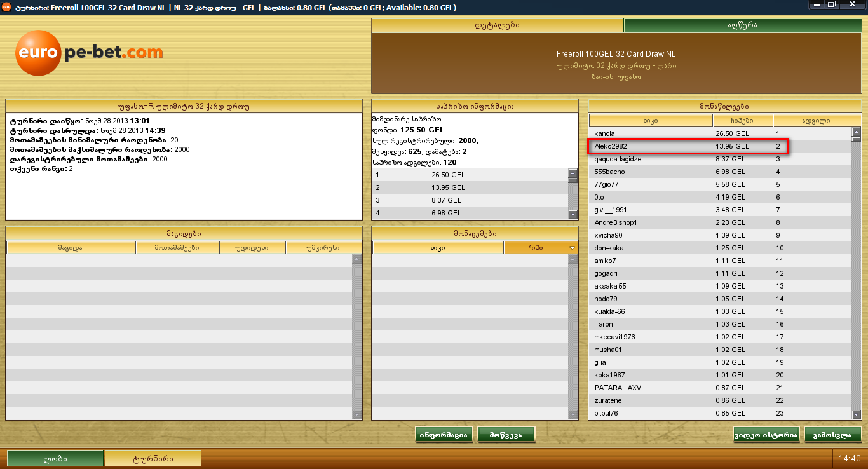Screen dimensions: 868x469
Task: Click the გამოსვლა button
Action: point(833,435)
